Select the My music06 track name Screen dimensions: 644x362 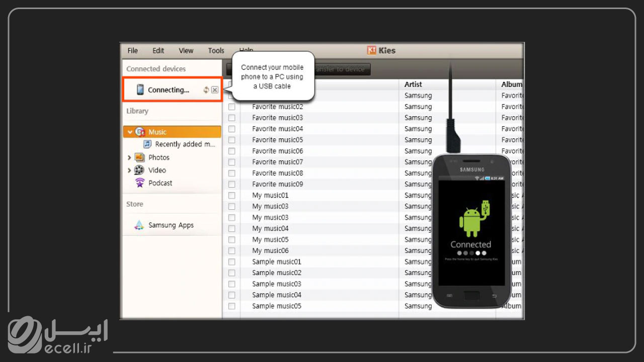pos(271,250)
